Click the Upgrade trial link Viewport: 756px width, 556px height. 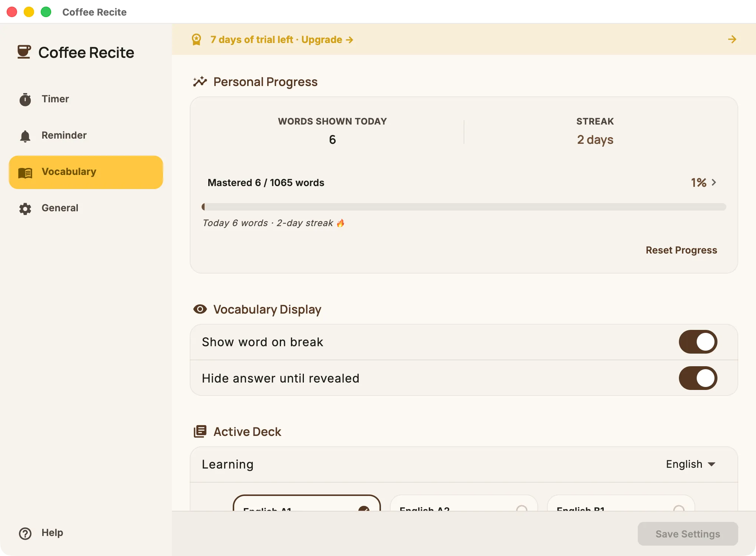pos(327,39)
